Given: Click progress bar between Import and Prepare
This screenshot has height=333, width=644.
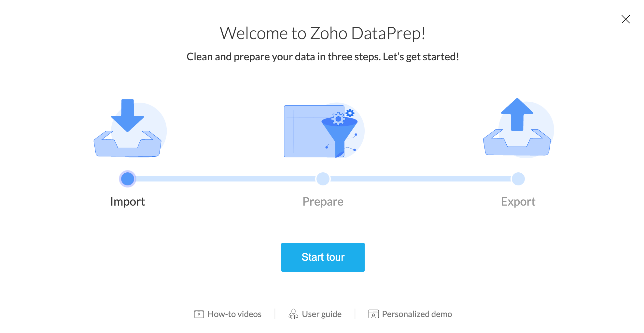Looking at the screenshot, I should coord(225,179).
